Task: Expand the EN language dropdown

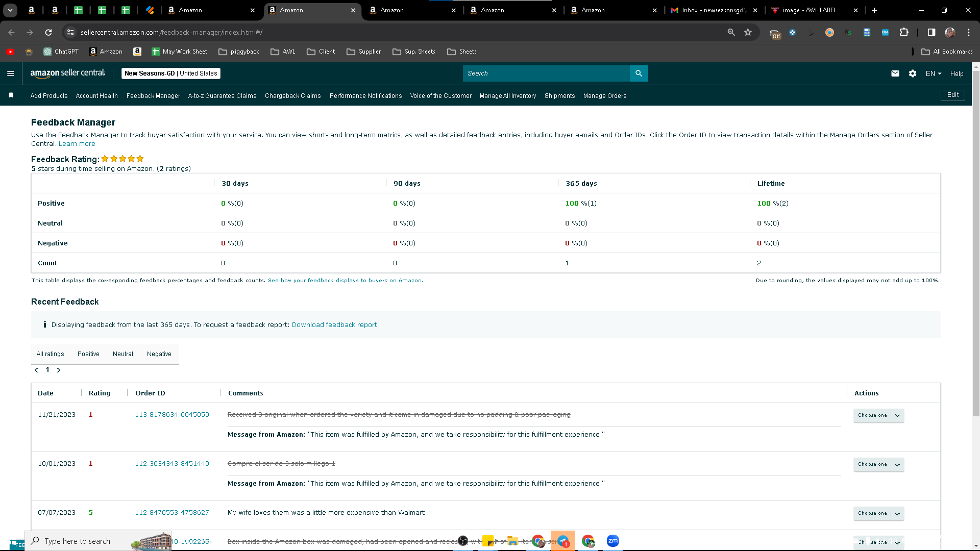Action: [933, 73]
